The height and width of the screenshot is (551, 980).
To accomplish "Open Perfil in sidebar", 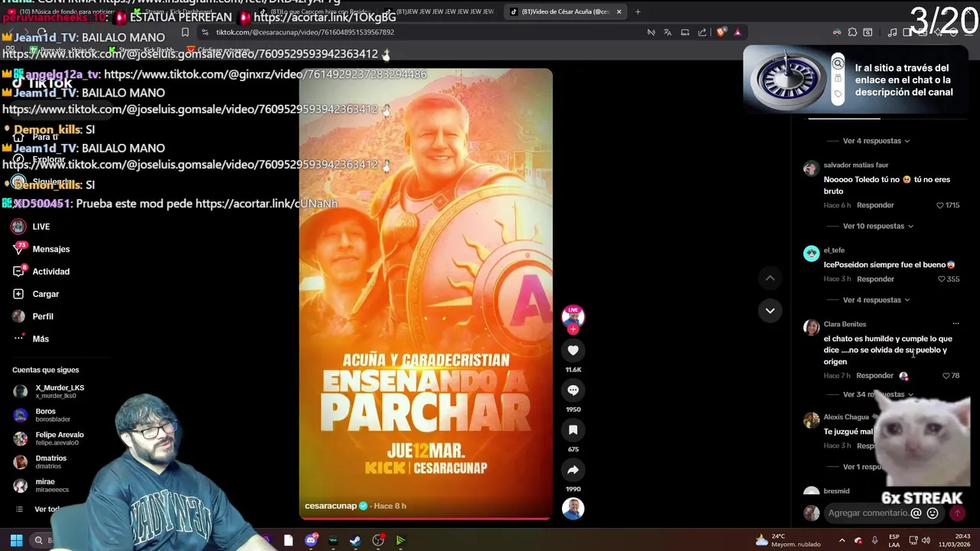I will [x=33, y=316].
